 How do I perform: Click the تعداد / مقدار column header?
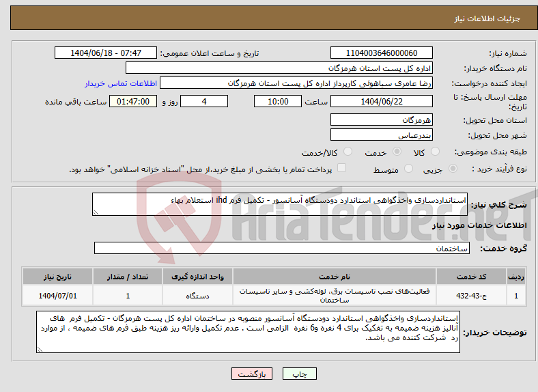pos(128,277)
